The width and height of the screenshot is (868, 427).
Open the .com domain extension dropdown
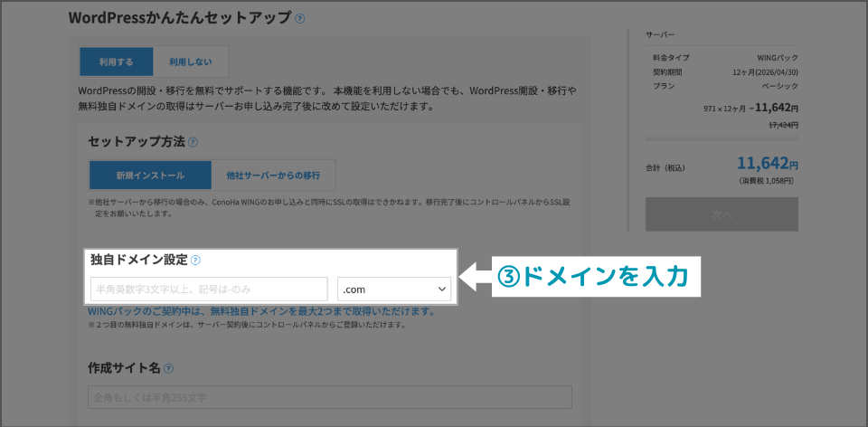[x=394, y=289]
